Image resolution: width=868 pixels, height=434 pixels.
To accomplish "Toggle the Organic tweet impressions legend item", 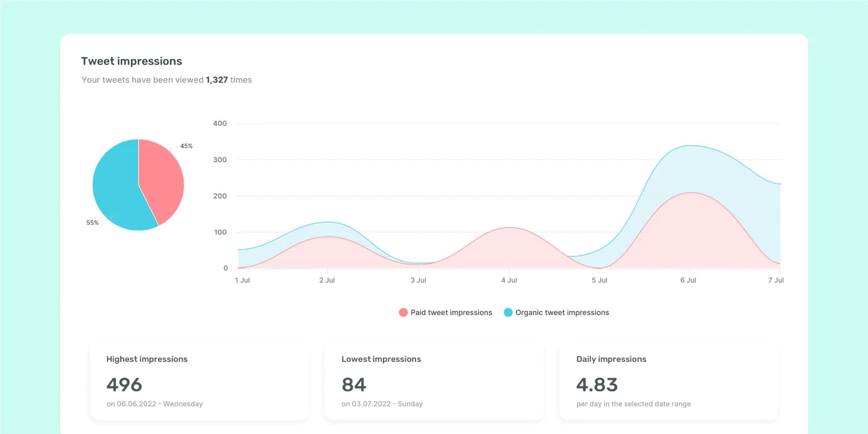I will pos(557,312).
